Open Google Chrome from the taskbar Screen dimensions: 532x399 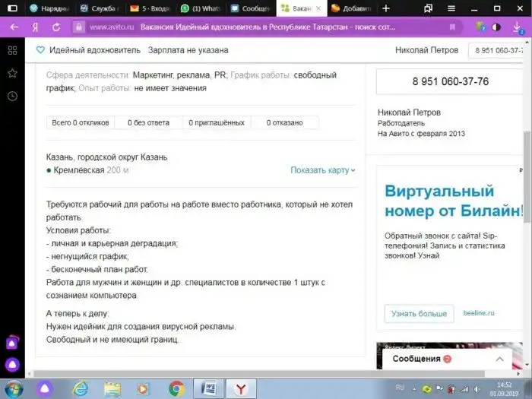point(176,388)
